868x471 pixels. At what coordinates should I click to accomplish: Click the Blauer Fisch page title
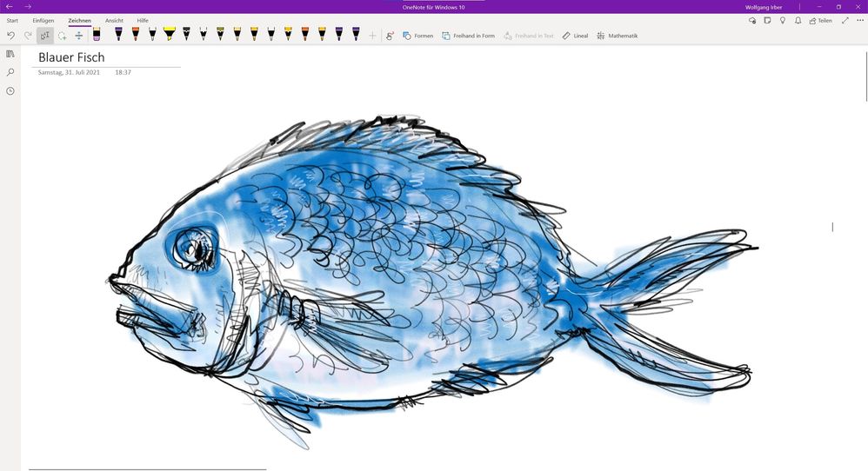(x=71, y=57)
